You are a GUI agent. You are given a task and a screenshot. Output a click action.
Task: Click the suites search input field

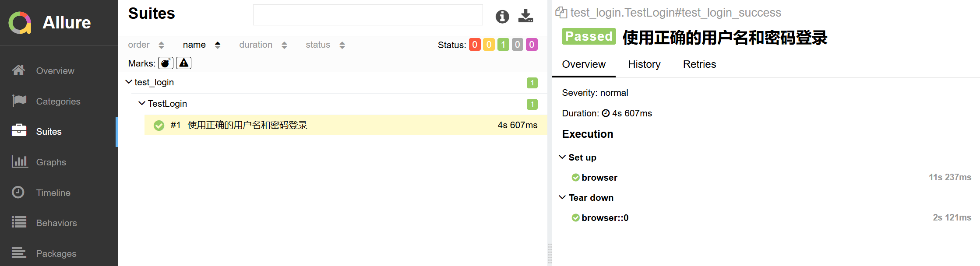pos(367,15)
